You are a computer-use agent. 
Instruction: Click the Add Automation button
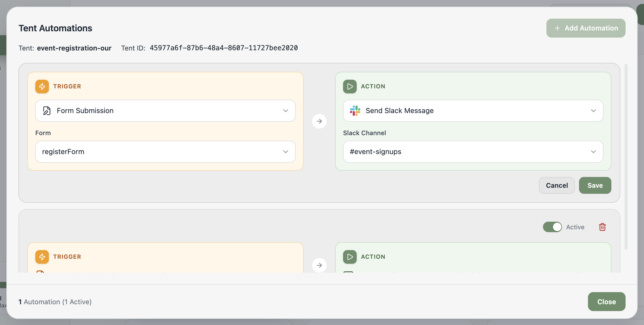586,28
